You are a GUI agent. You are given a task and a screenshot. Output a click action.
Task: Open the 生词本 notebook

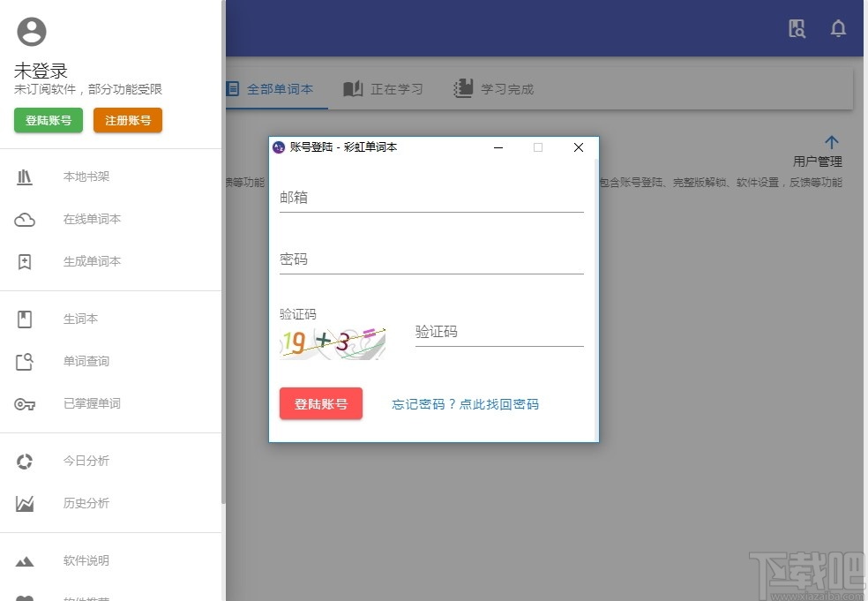80,319
